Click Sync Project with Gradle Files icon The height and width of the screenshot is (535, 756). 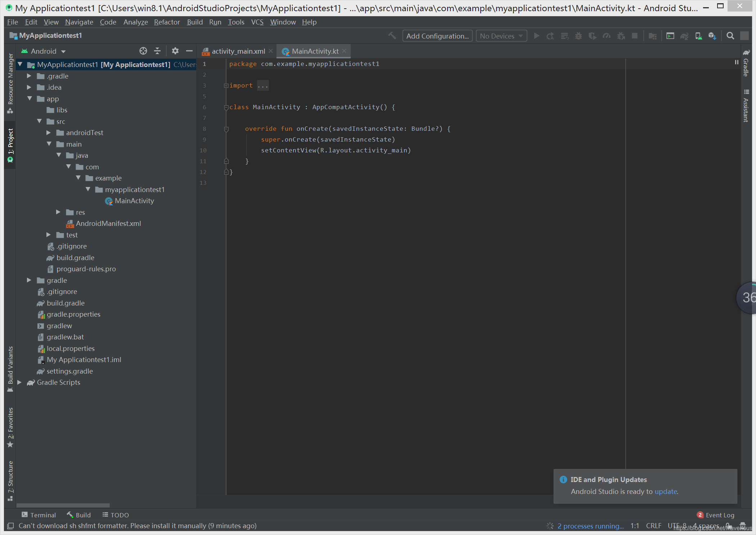684,36
